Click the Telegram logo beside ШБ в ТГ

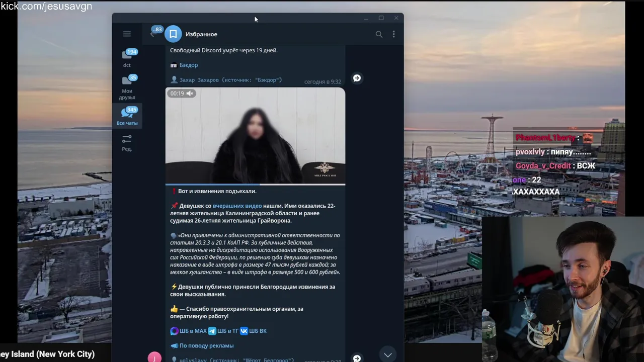pyautogui.click(x=212, y=331)
